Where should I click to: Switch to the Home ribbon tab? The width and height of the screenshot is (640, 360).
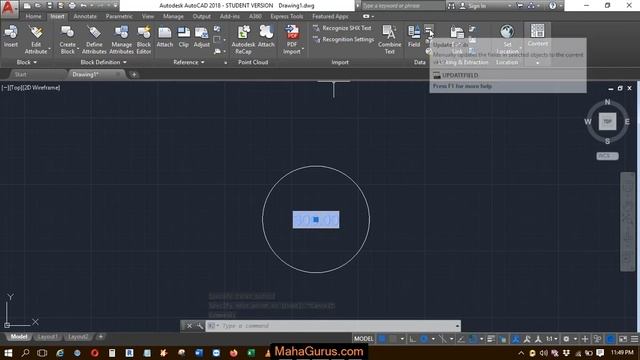pyautogui.click(x=33, y=16)
